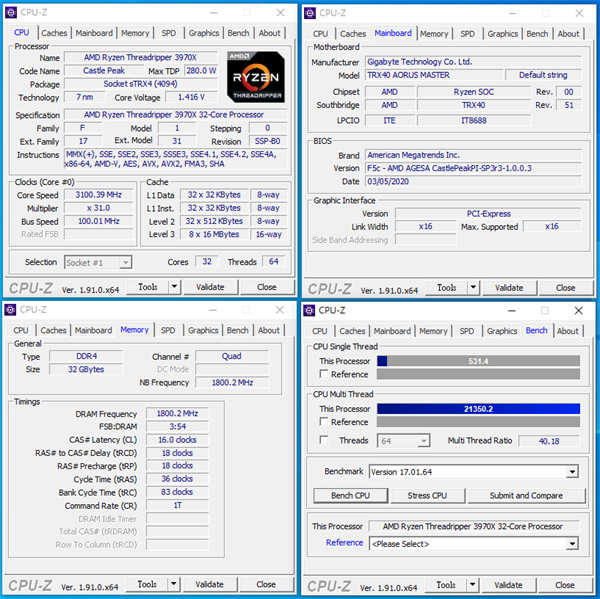Open Tools dropdown arrow in Bench window
The height and width of the screenshot is (599, 600).
(473, 585)
